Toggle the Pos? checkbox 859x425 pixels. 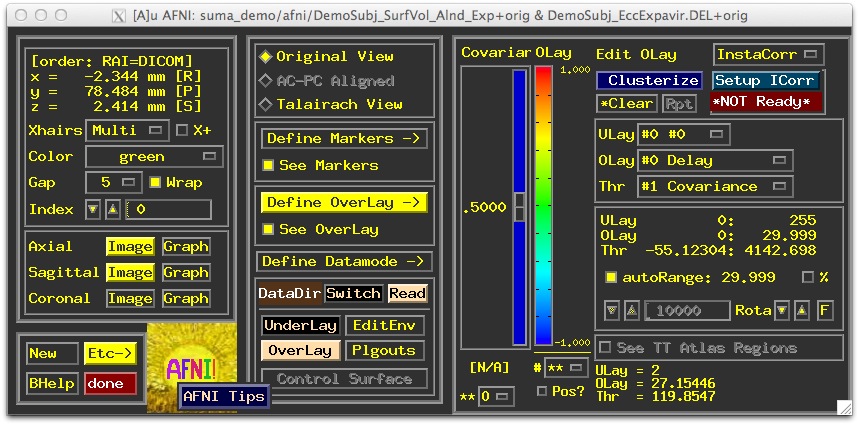(542, 391)
